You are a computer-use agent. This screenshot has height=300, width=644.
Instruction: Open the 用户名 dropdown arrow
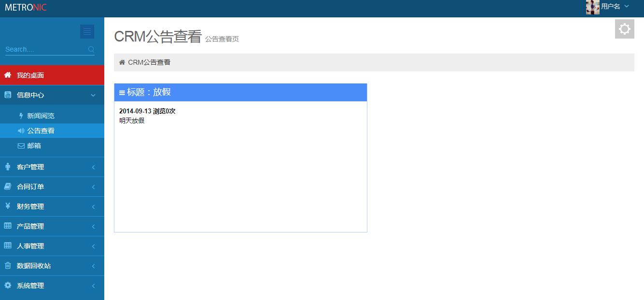[627, 6]
